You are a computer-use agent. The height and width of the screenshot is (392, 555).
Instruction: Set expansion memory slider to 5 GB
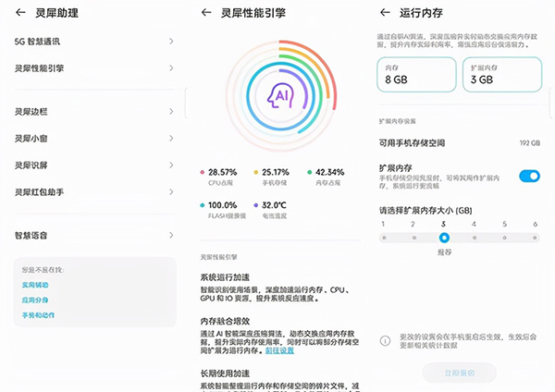tap(505, 238)
